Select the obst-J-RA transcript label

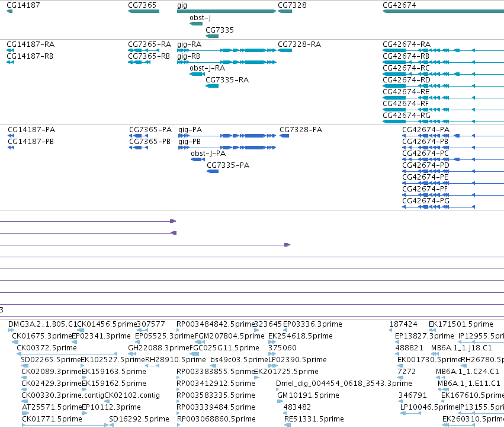[207, 68]
